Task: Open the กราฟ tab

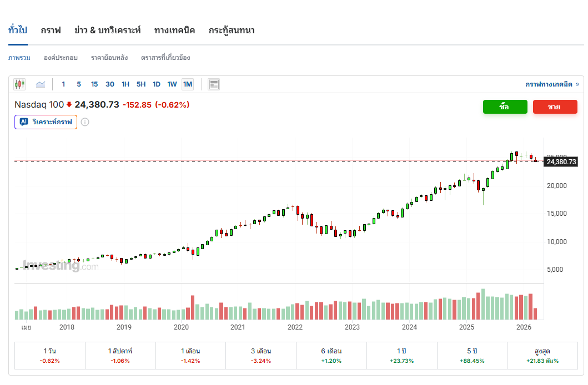Action: 51,30
